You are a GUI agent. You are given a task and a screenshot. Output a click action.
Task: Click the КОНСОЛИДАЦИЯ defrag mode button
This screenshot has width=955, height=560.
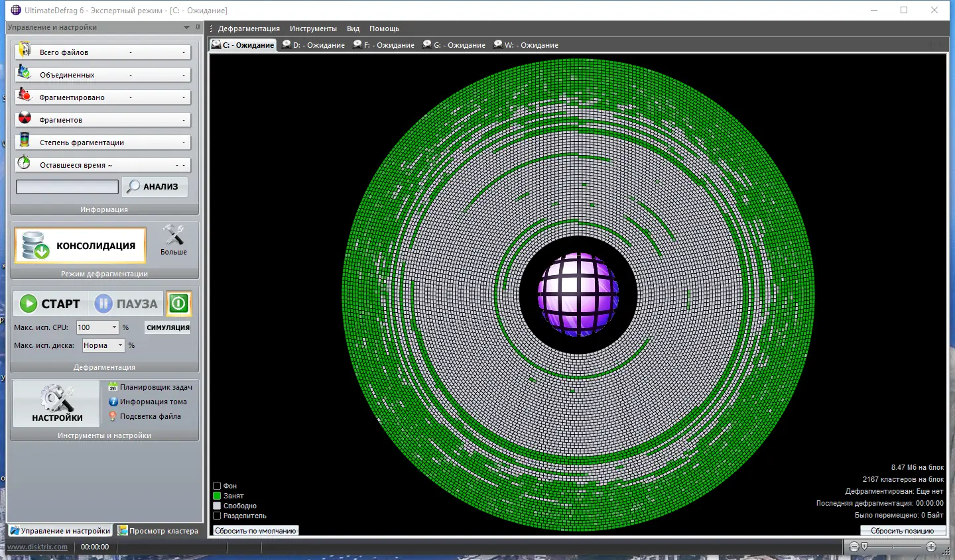pos(80,246)
